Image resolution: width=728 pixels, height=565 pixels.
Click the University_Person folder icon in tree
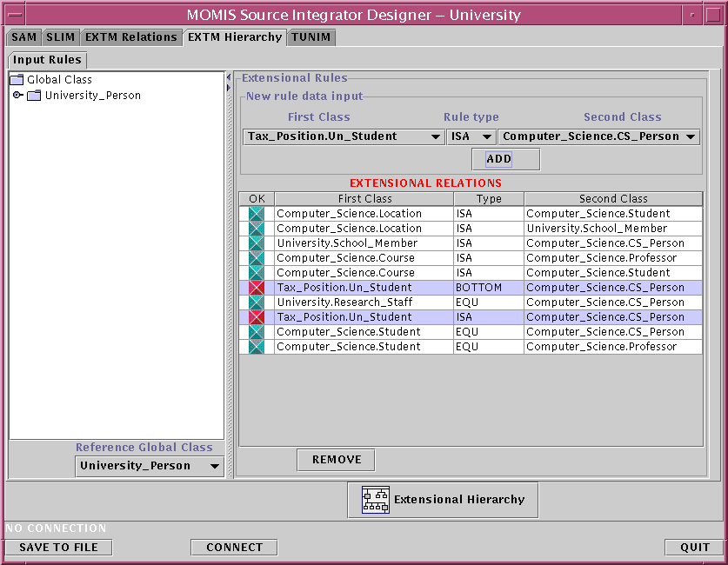coord(34,96)
